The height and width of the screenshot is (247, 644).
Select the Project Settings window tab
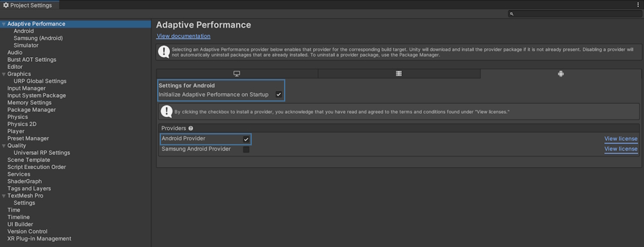point(27,5)
